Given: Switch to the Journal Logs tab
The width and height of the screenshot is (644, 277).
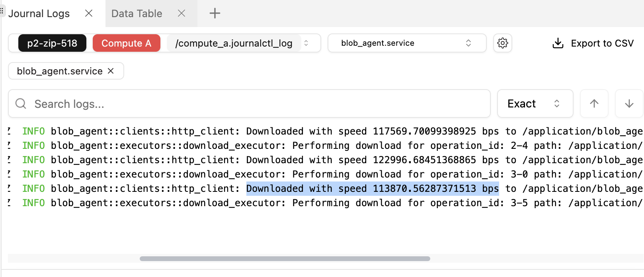Looking at the screenshot, I should point(39,14).
